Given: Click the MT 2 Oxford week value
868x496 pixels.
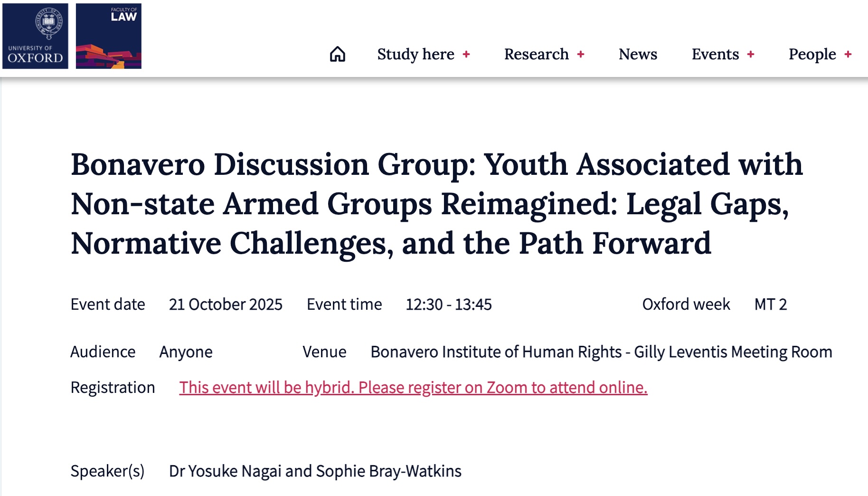Looking at the screenshot, I should tap(770, 305).
